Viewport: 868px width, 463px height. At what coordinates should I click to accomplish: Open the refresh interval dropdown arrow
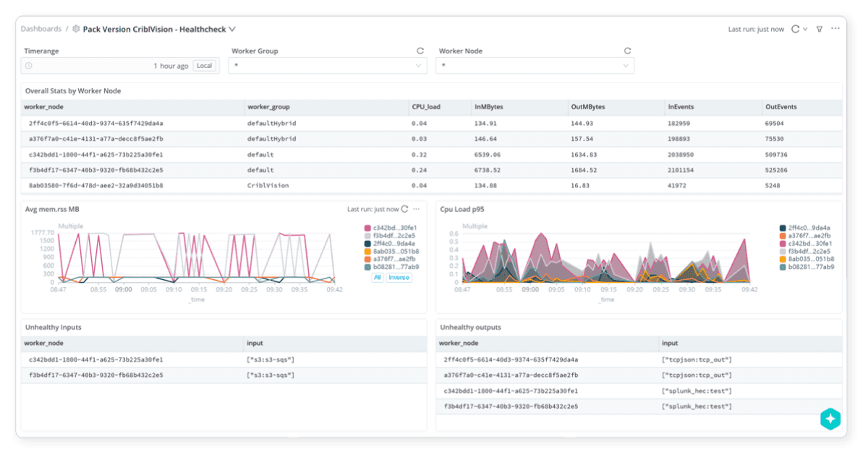[x=805, y=30]
